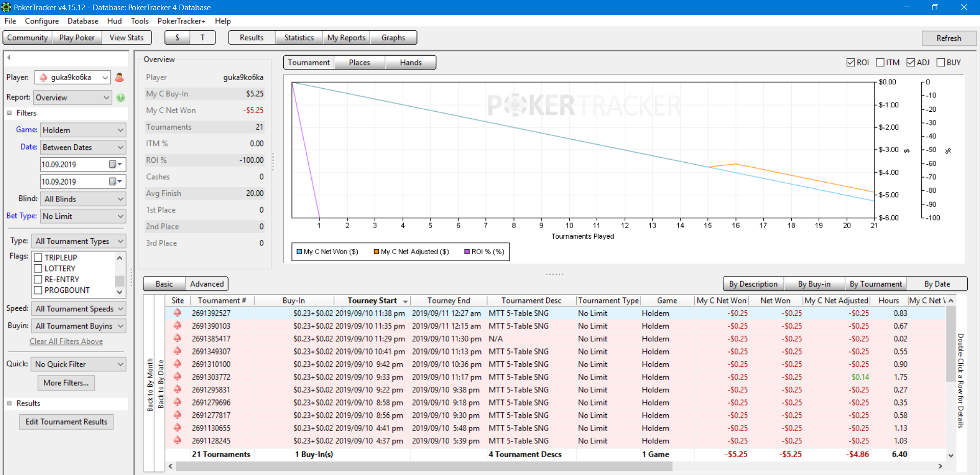Open the Date Between Dates dropdown
The width and height of the screenshot is (980, 475).
[x=83, y=147]
